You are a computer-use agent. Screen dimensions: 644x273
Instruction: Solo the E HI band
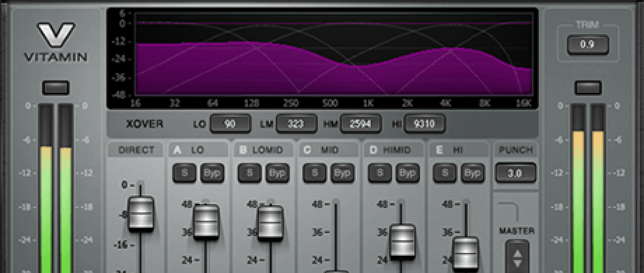click(445, 173)
